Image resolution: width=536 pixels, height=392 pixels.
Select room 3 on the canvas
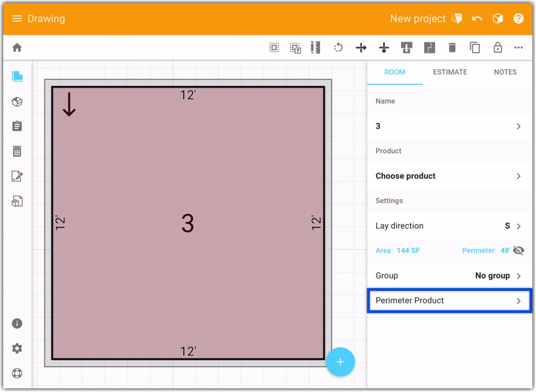coord(187,223)
